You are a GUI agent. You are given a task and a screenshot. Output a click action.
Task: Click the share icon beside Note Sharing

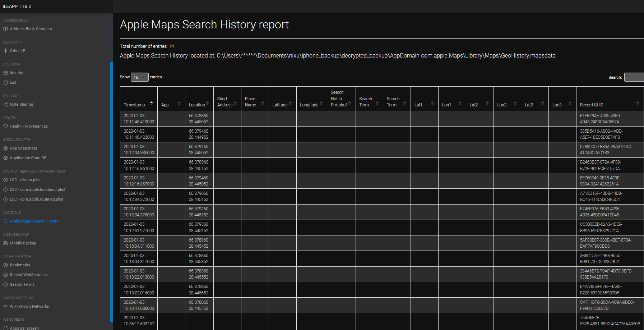[5, 104]
